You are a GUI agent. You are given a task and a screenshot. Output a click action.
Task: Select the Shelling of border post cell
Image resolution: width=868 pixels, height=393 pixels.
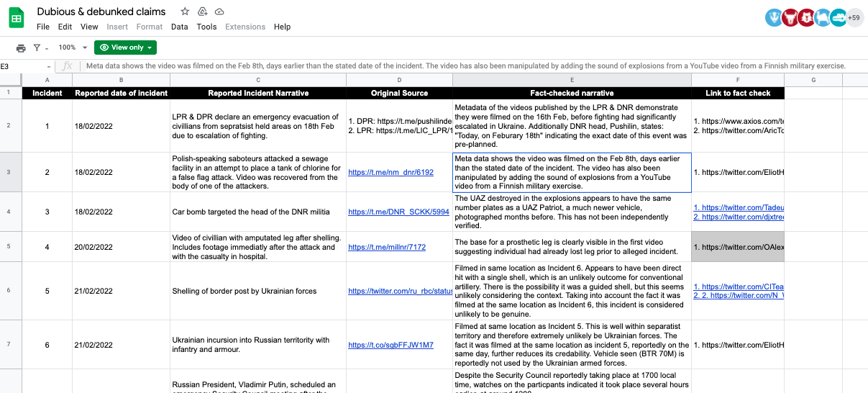(x=258, y=291)
